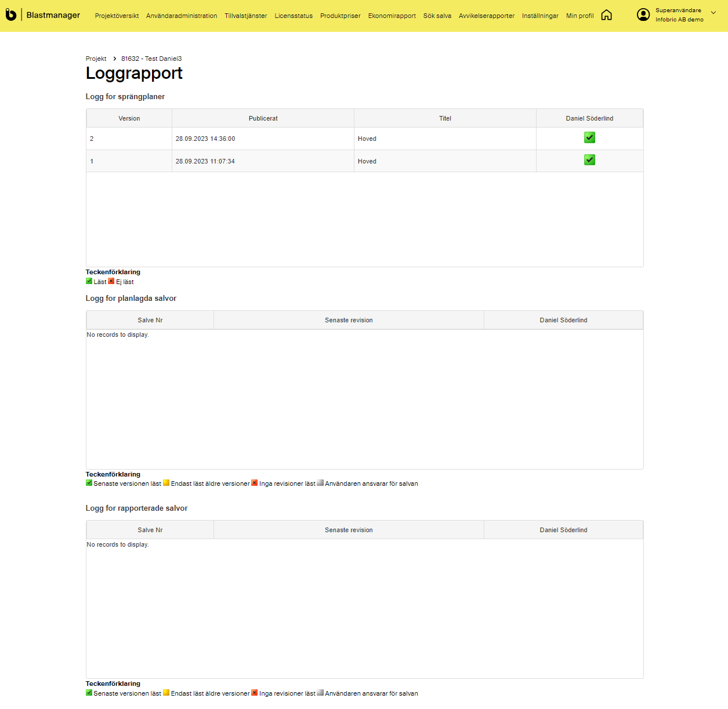Click Salve Nr header in planlagda salvor table
The width and height of the screenshot is (728, 709).
[x=150, y=320]
